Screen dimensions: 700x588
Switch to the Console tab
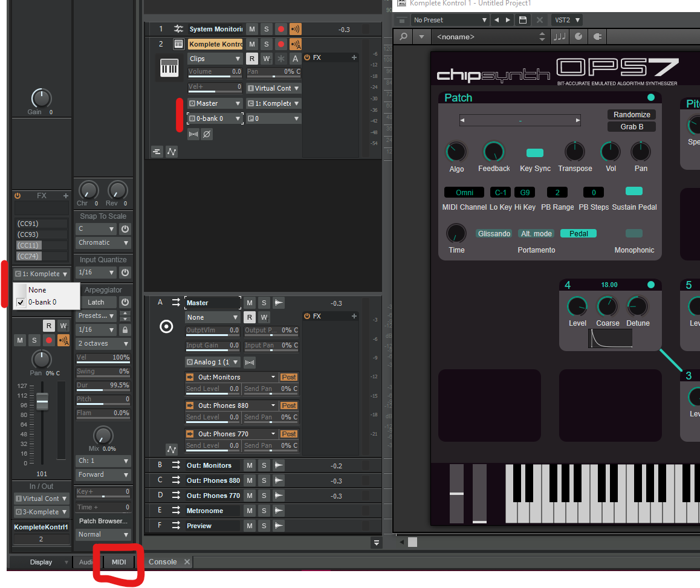(x=163, y=561)
